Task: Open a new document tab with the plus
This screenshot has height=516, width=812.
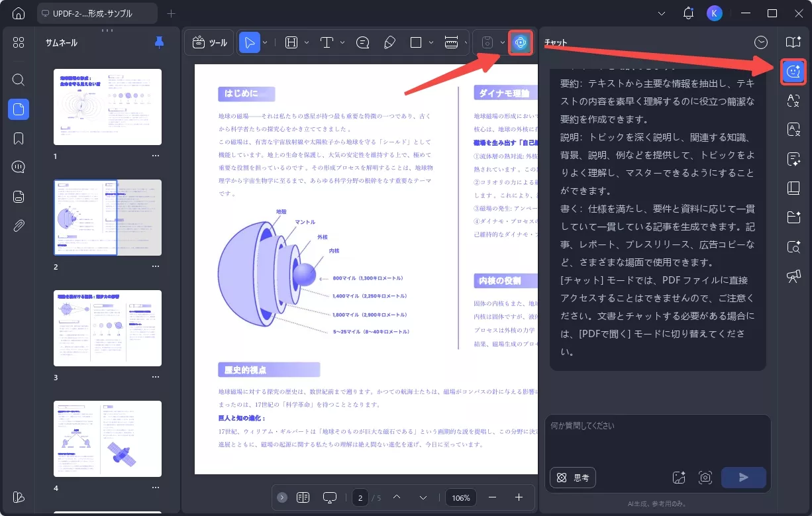Action: 172,13
